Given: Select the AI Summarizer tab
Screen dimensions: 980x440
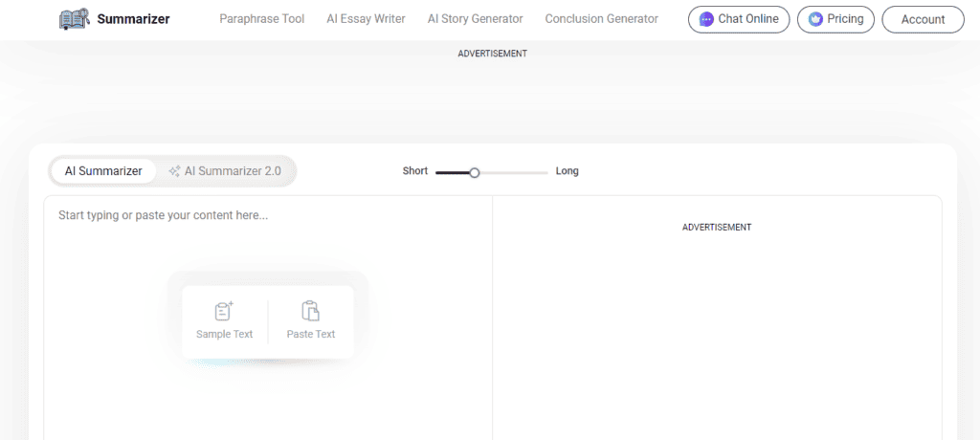Looking at the screenshot, I should [x=103, y=171].
